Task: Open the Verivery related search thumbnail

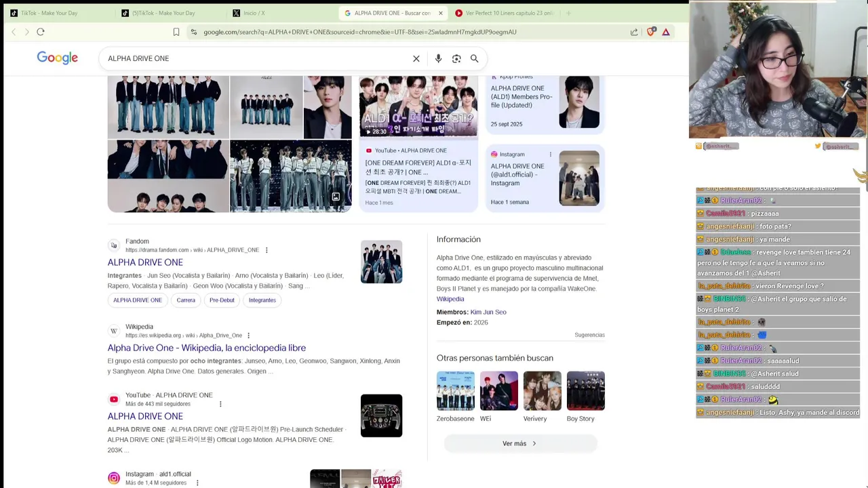Action: pos(542,390)
